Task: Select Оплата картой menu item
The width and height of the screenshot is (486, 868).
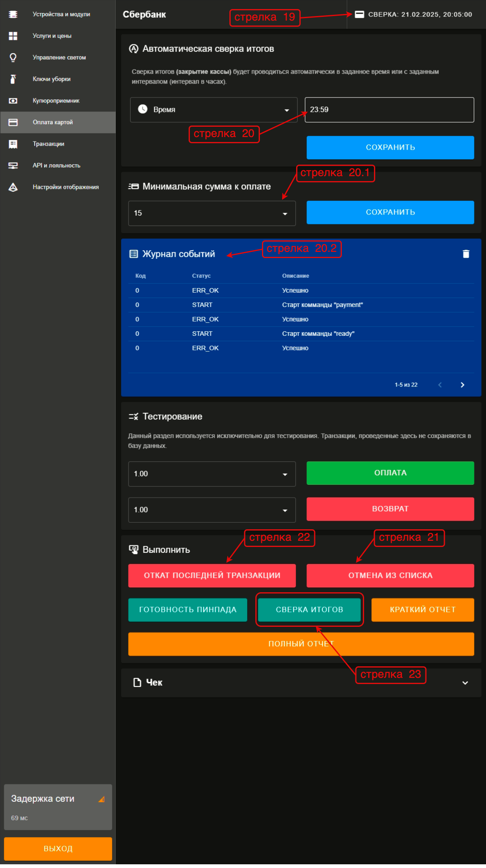Action: tap(58, 122)
